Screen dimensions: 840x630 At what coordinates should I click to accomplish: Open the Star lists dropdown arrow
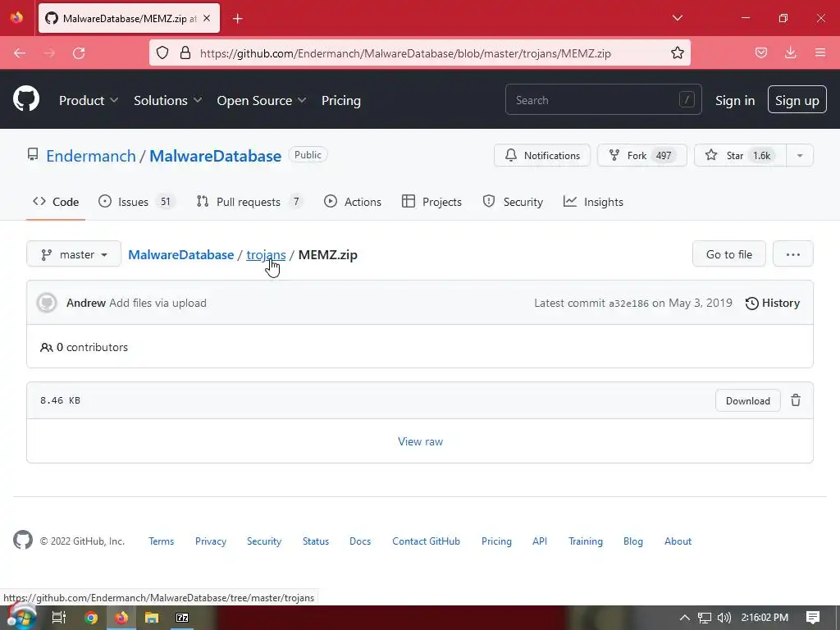(x=799, y=155)
